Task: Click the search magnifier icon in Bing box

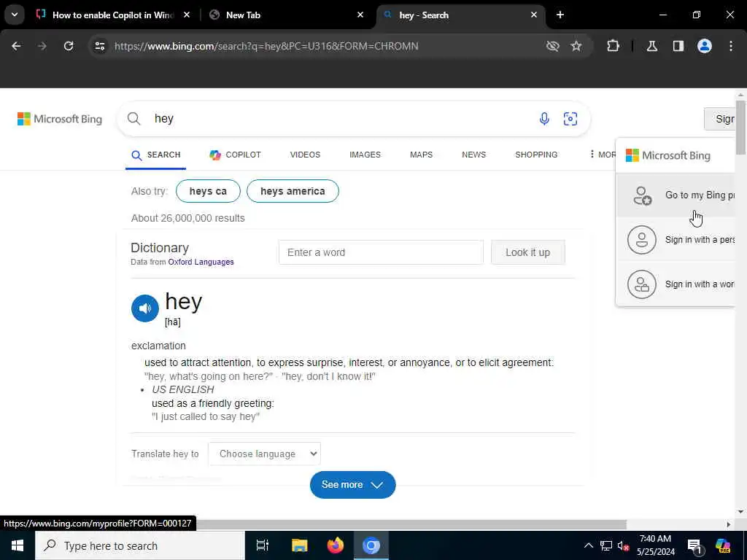Action: click(134, 119)
